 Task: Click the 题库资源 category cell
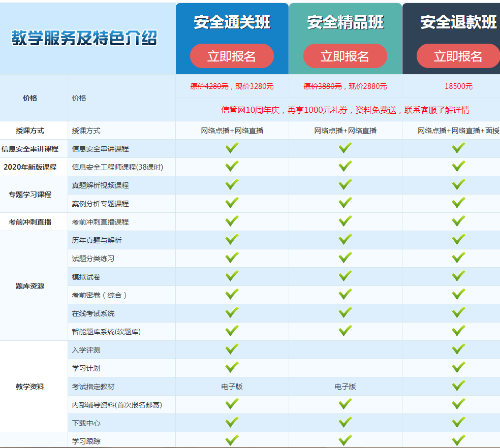pos(30,286)
